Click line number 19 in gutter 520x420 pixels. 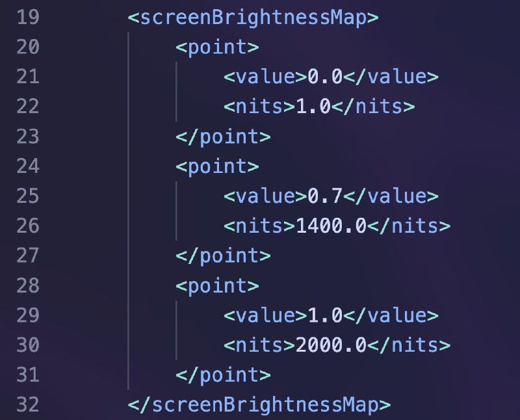(28, 18)
